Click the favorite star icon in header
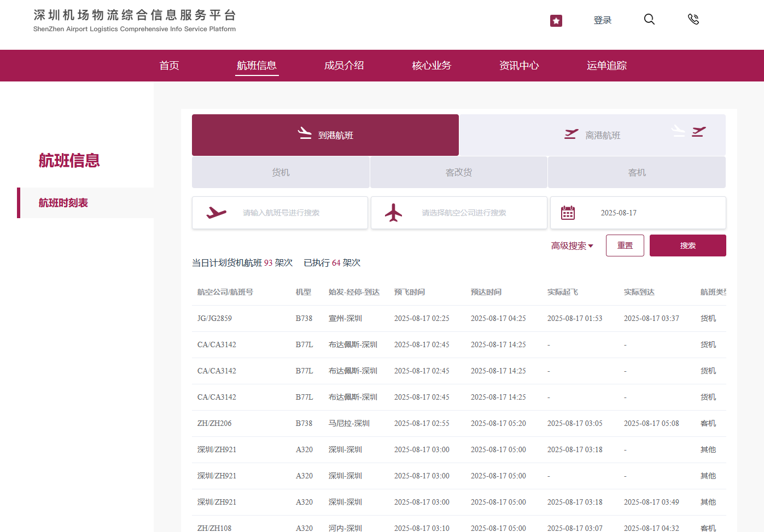The width and height of the screenshot is (764, 532). tap(556, 21)
